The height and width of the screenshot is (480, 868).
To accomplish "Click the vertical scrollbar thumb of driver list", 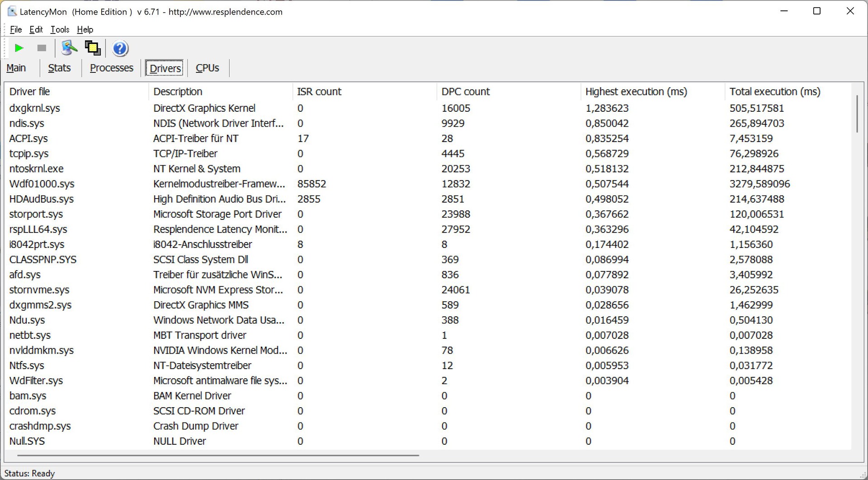I will click(x=857, y=113).
